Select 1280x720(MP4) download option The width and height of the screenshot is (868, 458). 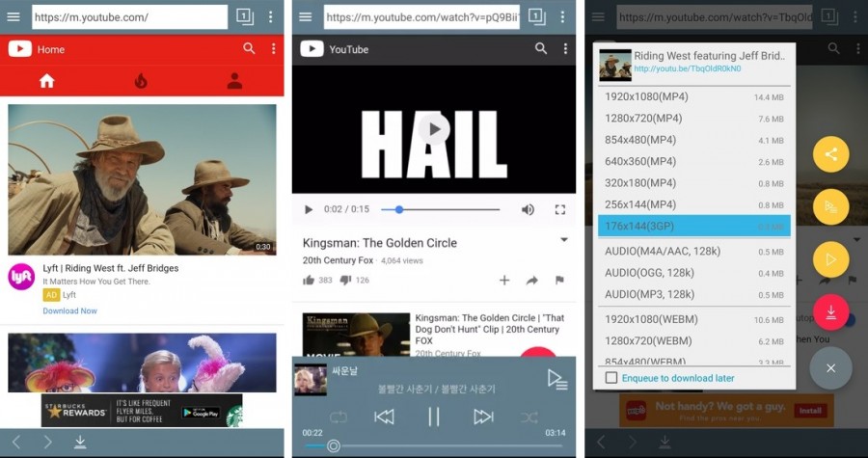point(694,119)
